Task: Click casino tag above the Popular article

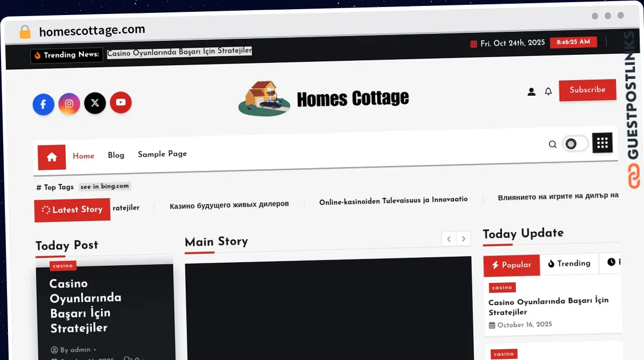Action: 502,287
